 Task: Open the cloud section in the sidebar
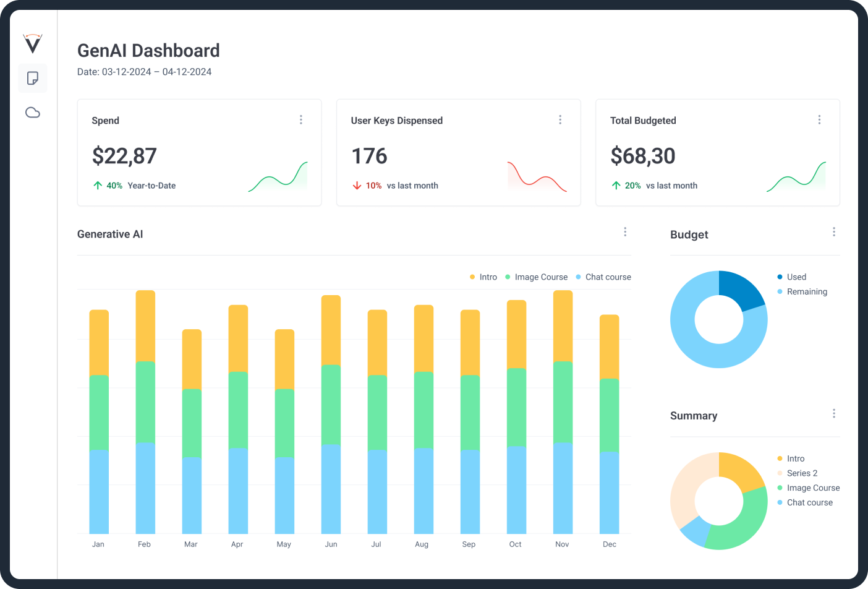pos(33,113)
